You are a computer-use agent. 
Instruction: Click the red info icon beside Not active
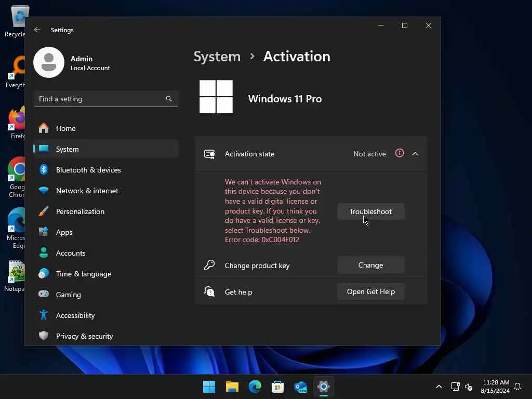click(x=400, y=153)
